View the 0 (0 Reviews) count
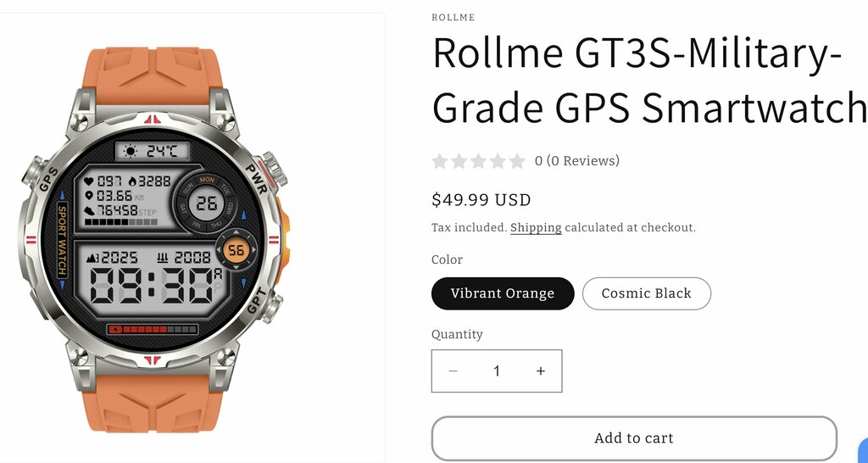 pyautogui.click(x=576, y=161)
